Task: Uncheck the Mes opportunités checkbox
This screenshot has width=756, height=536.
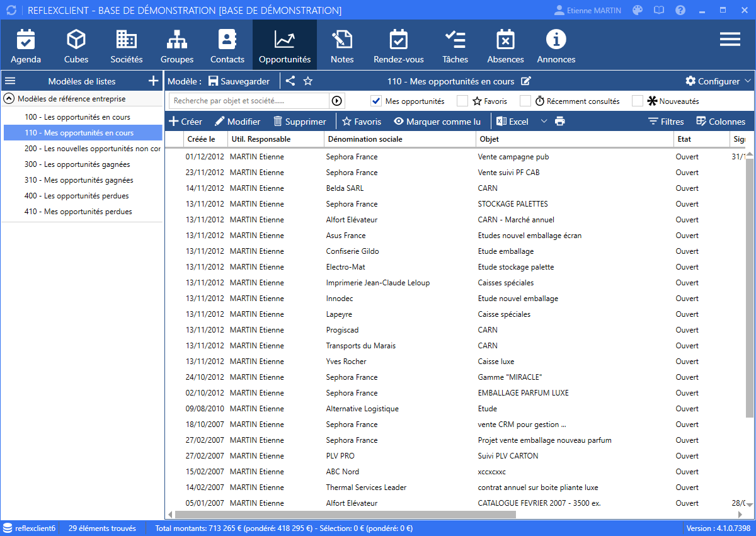Action: click(376, 101)
